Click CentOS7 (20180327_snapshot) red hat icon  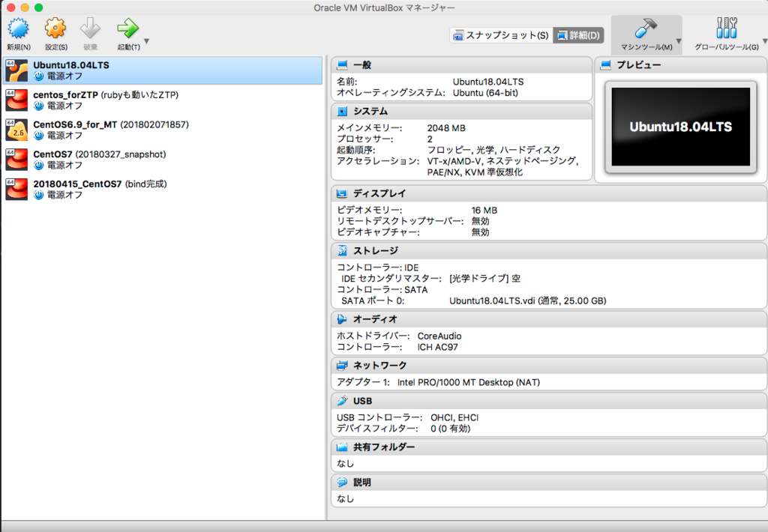tap(16, 160)
